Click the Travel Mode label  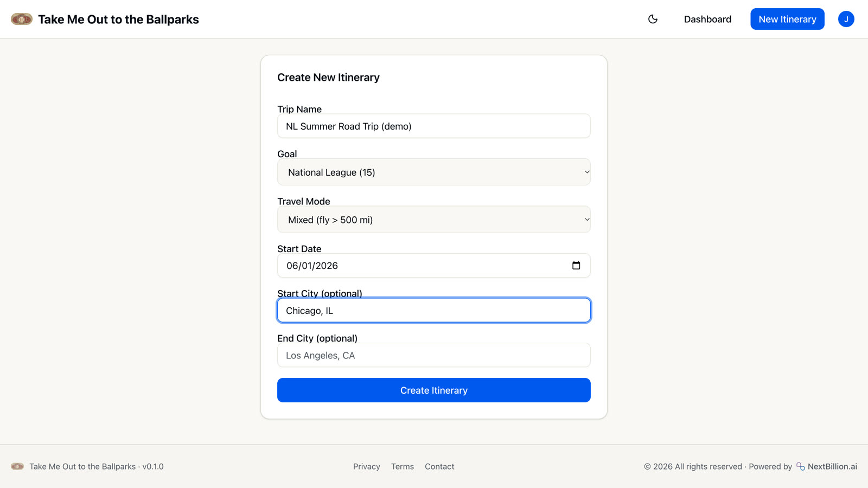(x=304, y=201)
